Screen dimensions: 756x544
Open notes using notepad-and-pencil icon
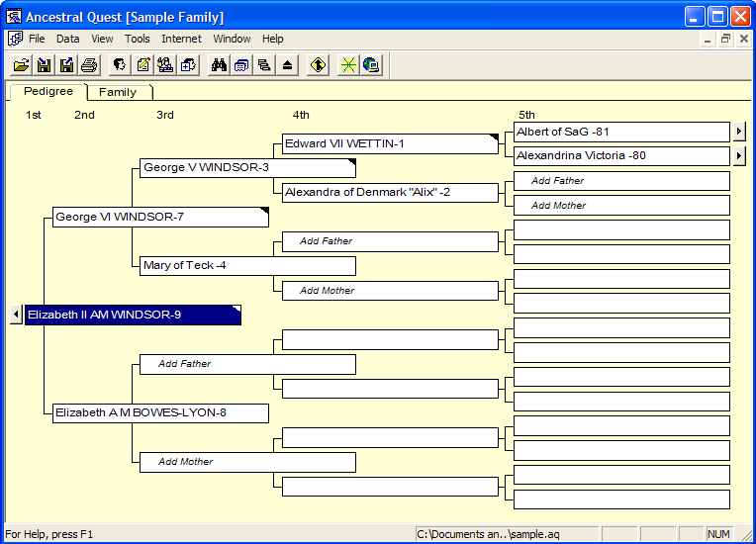pyautogui.click(x=142, y=65)
